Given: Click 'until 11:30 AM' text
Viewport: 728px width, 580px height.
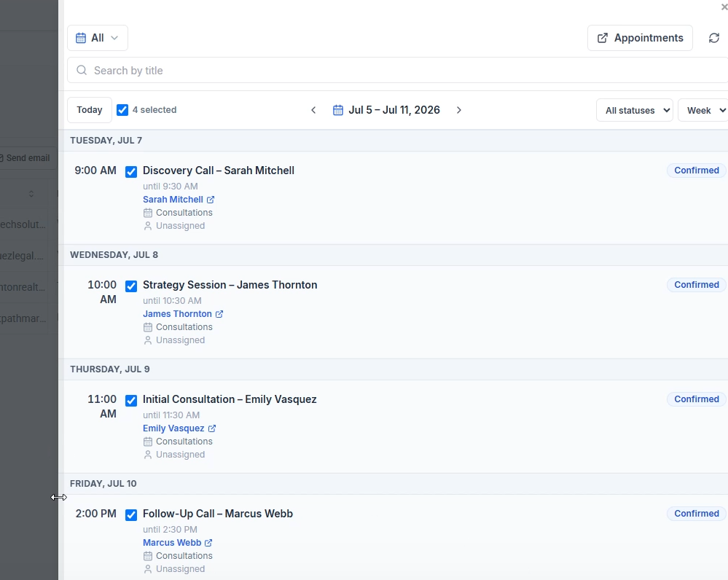Looking at the screenshot, I should [x=171, y=415].
